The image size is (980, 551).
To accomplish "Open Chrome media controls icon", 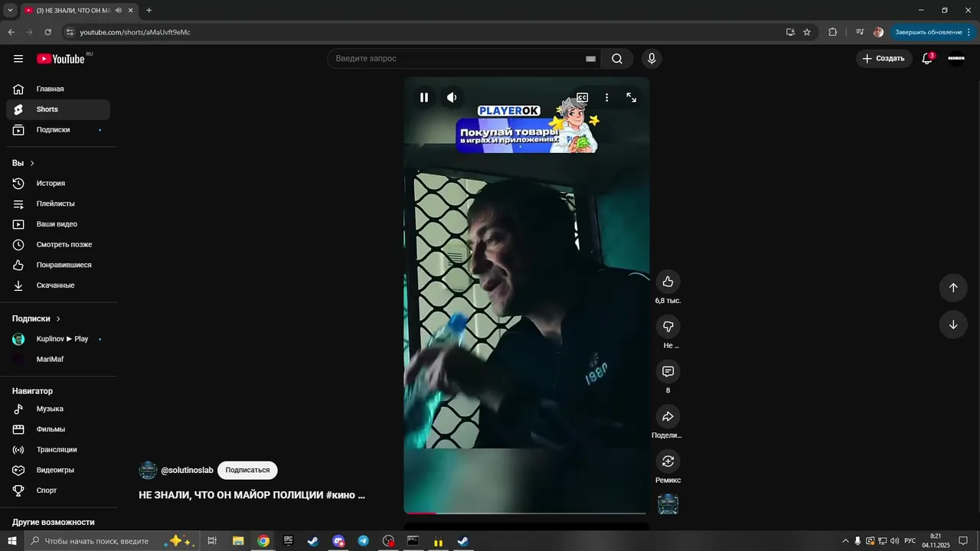I will point(860,32).
